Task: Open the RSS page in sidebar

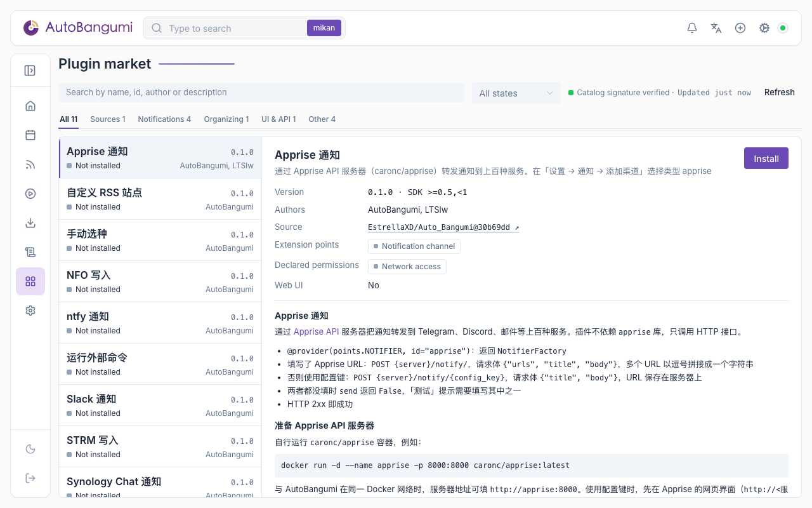Action: point(30,164)
